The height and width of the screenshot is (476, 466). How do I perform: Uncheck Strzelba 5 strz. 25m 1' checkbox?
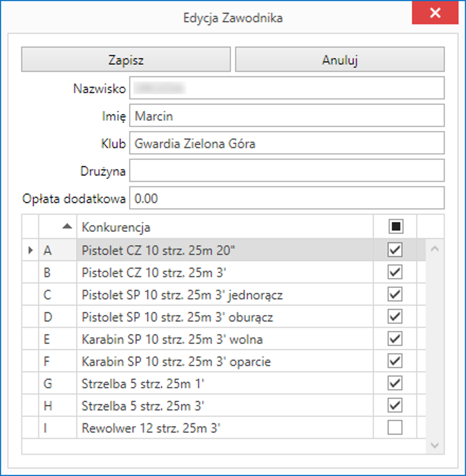(395, 384)
